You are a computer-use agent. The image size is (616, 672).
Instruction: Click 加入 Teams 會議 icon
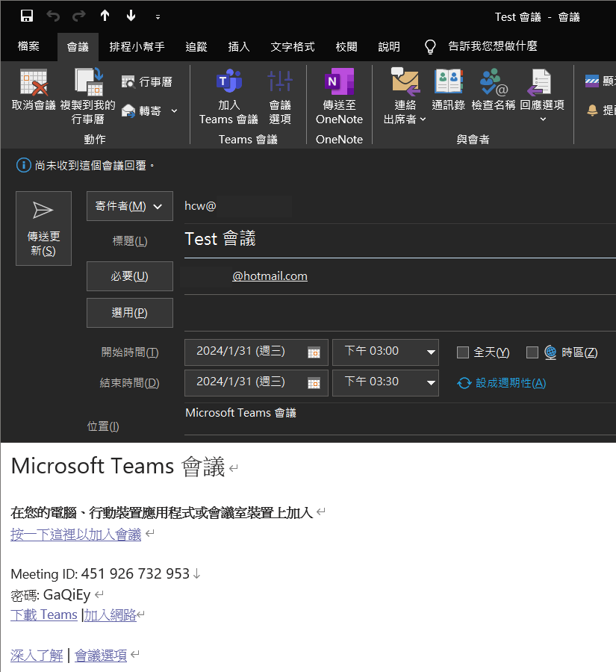pyautogui.click(x=229, y=81)
